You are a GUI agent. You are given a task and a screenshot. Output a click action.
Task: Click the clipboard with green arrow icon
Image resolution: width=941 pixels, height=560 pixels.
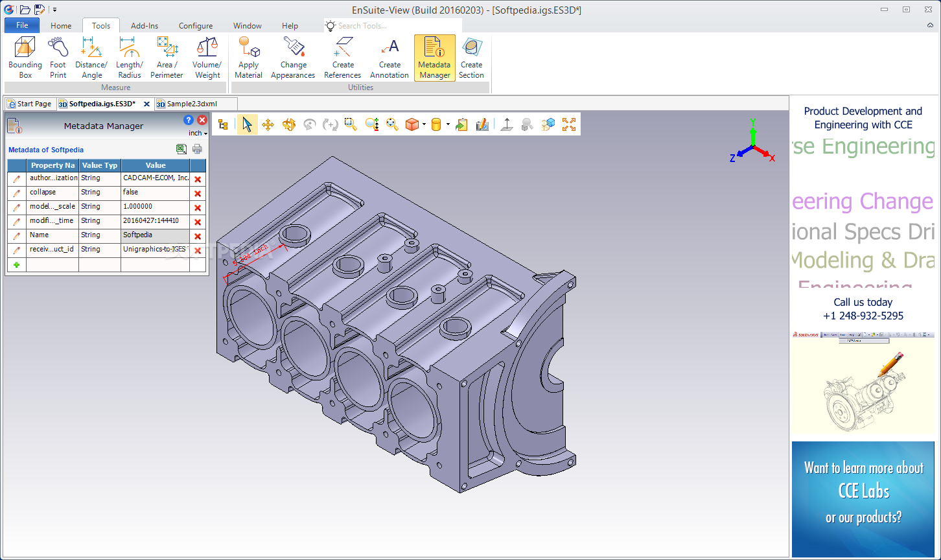[x=461, y=124]
